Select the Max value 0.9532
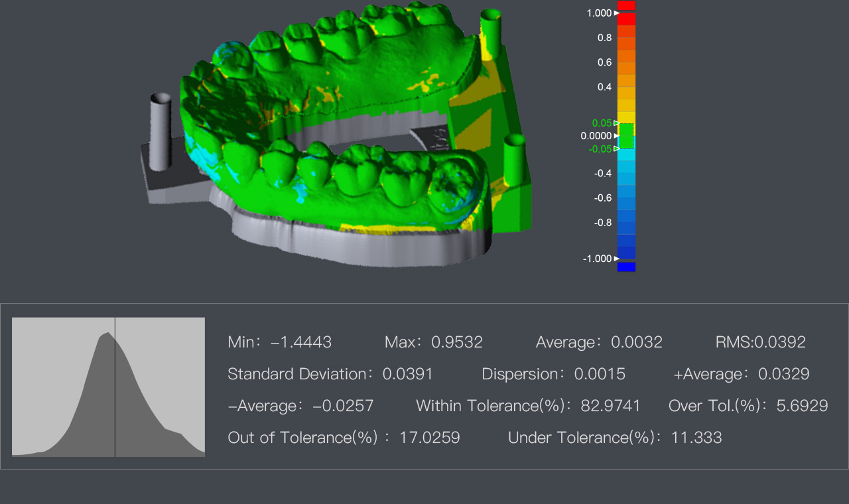The width and height of the screenshot is (849, 504). pos(457,342)
